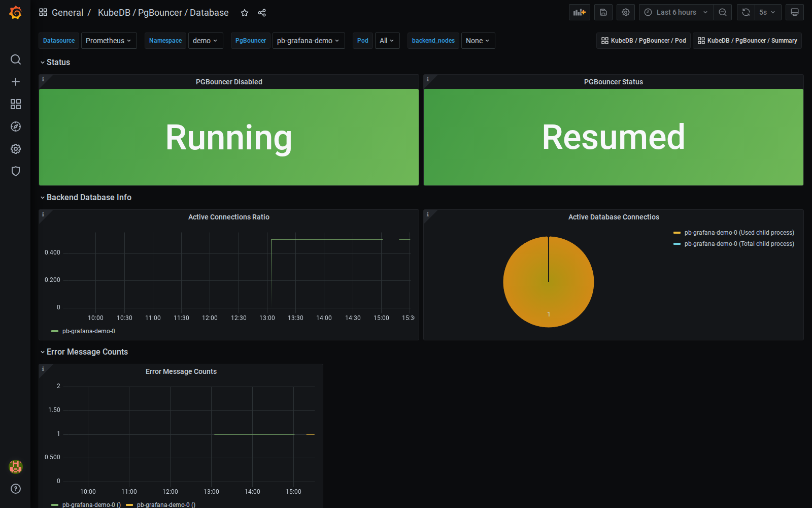812x508 pixels.
Task: Open the Server Admin shield icon
Action: [x=16, y=171]
